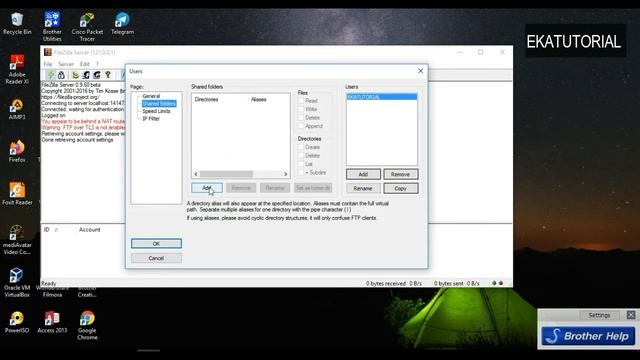Click Remove under the Users list
The image size is (640, 360).
(400, 174)
